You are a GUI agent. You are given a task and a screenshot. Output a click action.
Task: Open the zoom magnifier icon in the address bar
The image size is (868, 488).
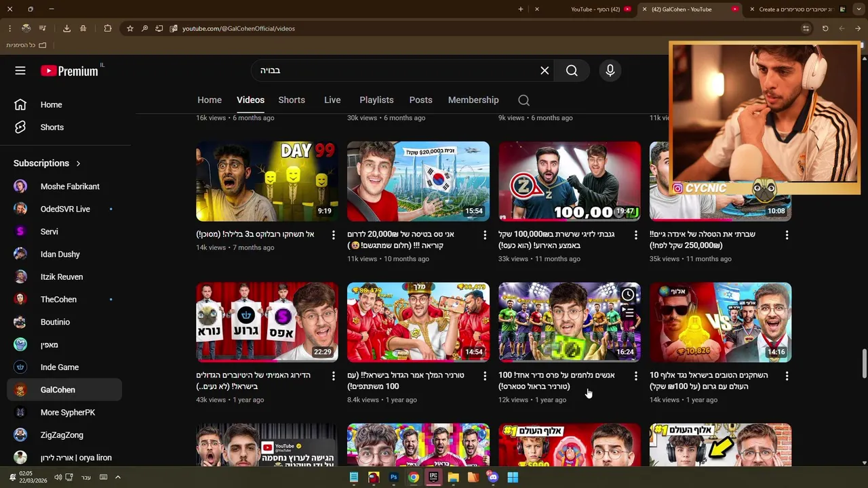pyautogui.click(x=144, y=28)
